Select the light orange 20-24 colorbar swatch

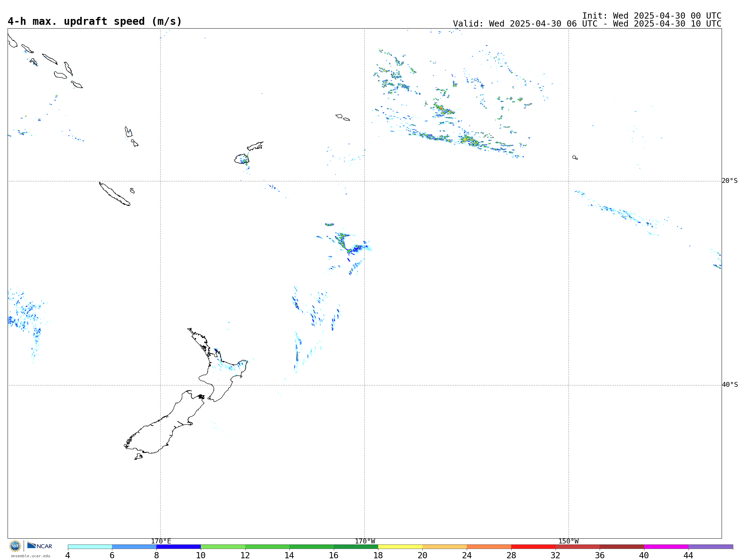pyautogui.click(x=445, y=547)
